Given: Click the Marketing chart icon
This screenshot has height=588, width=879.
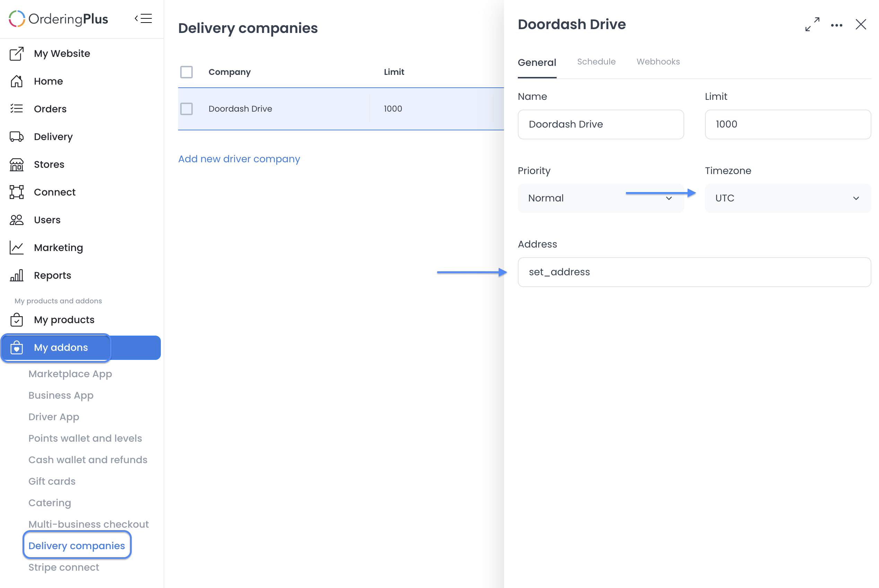Looking at the screenshot, I should 17,248.
